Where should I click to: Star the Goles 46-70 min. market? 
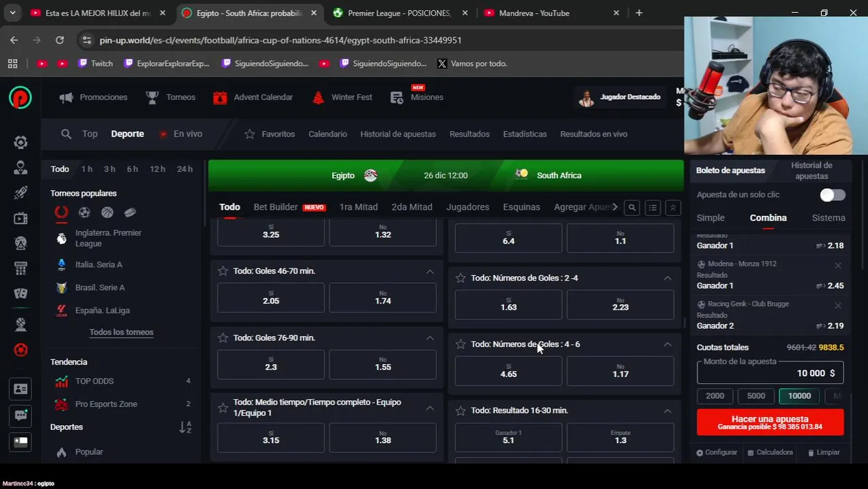pyautogui.click(x=223, y=271)
